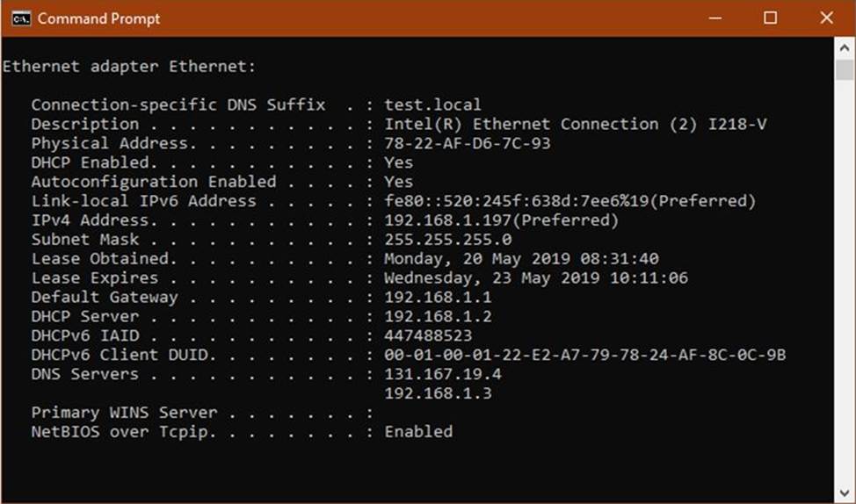The width and height of the screenshot is (856, 504).
Task: Click the DNS server 131.167.19.4
Action: pos(443,375)
